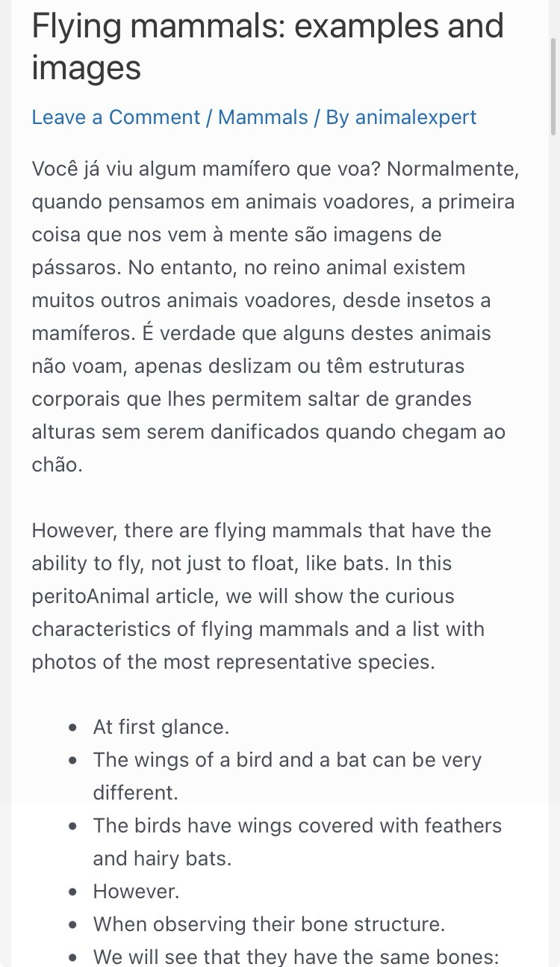Click the birds have wings list item
Screen dimensions: 560x967
[296, 841]
